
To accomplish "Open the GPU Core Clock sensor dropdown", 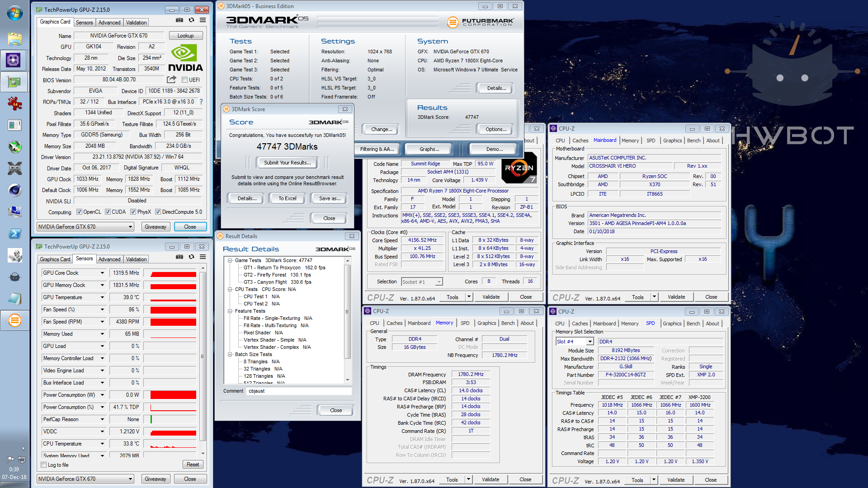I will pos(103,273).
